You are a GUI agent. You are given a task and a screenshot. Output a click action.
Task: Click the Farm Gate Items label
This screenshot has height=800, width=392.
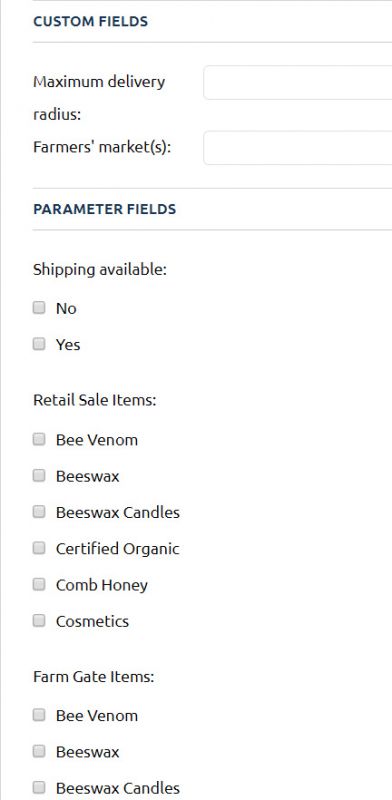(93, 677)
